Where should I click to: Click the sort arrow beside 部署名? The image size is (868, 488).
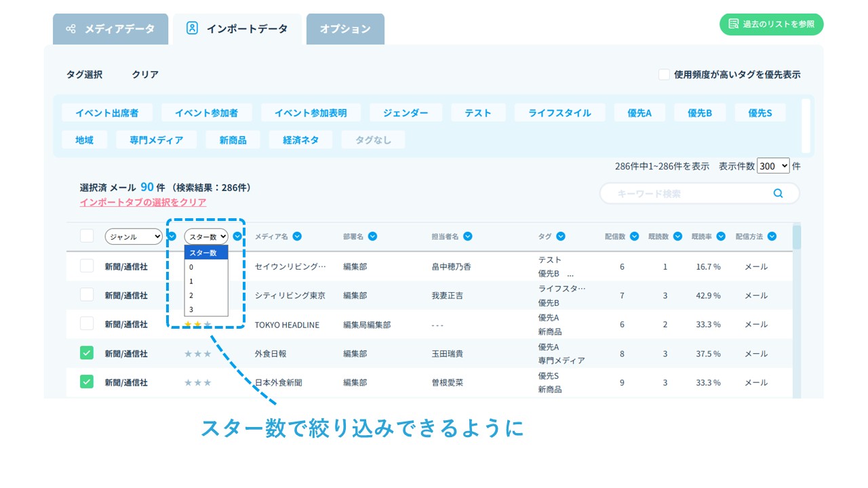[372, 237]
